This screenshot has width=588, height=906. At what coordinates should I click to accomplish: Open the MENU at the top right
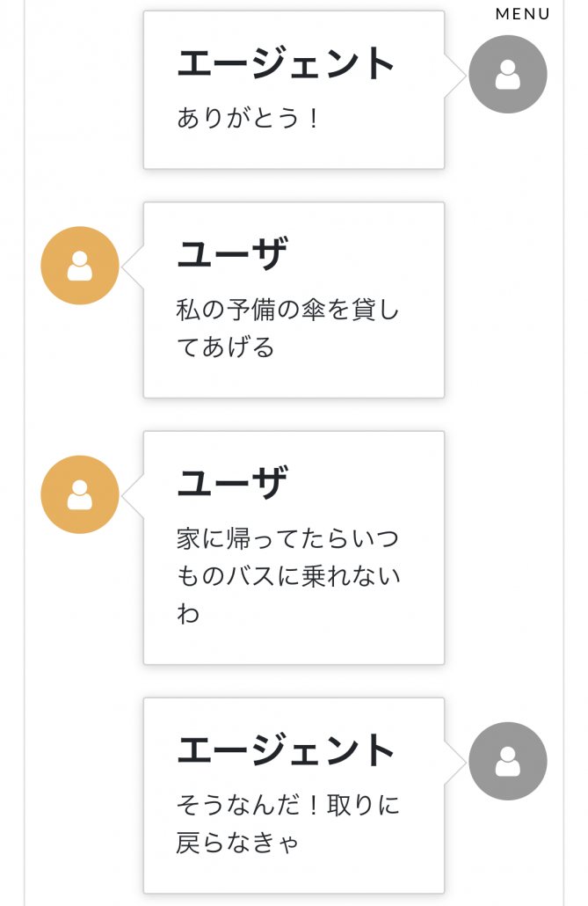(522, 14)
